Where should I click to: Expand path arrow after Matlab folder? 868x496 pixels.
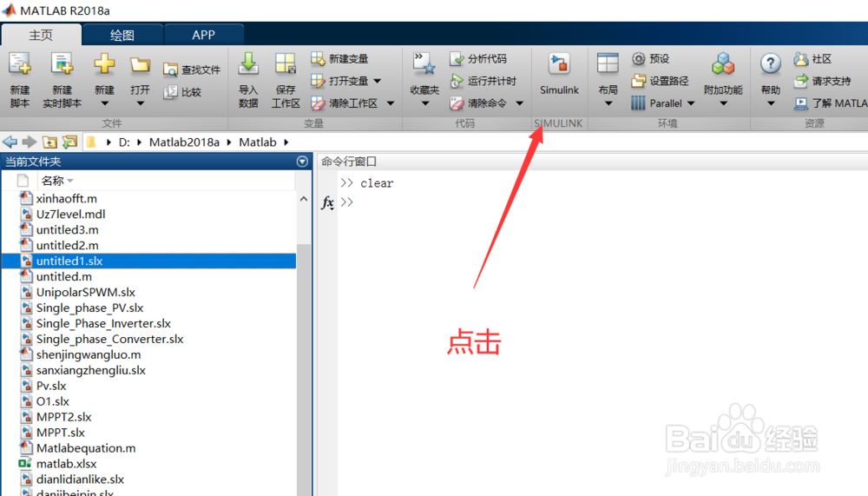point(286,142)
